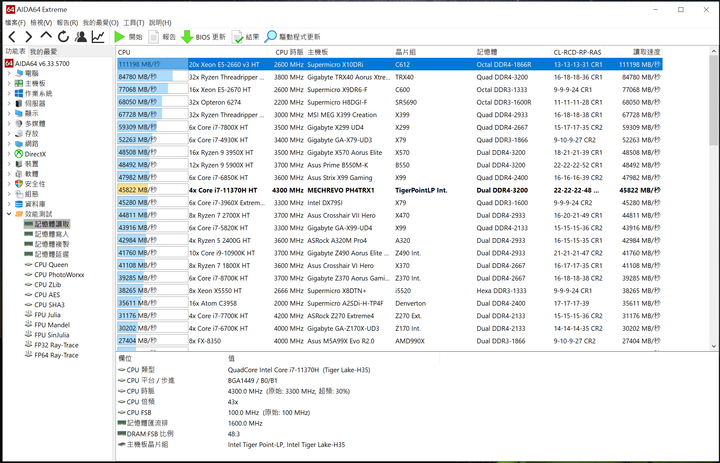The image size is (720, 463).
Task: Select the CPU PhotoWorxx benchmark
Action: (x=55, y=275)
